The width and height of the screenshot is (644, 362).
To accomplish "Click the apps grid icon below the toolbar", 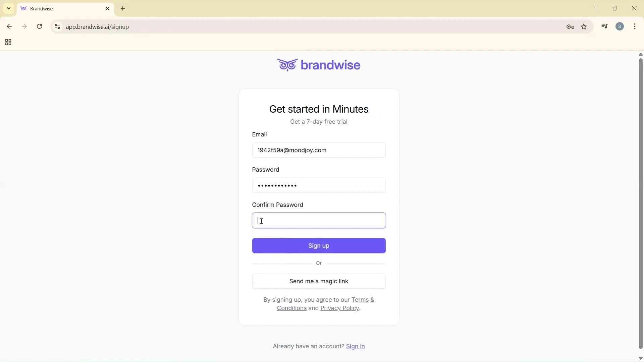I will pyautogui.click(x=8, y=42).
